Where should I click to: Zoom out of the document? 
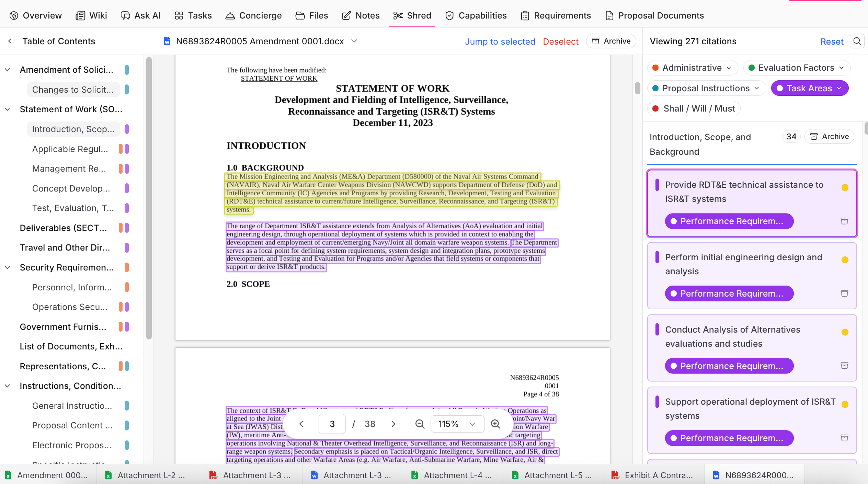tap(420, 424)
